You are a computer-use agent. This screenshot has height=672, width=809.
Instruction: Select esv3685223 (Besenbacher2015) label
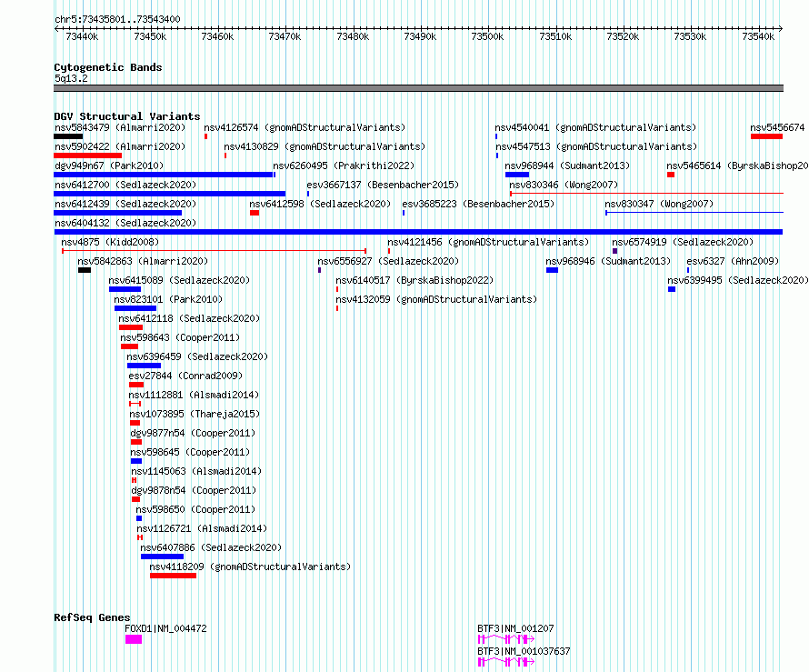click(x=478, y=204)
